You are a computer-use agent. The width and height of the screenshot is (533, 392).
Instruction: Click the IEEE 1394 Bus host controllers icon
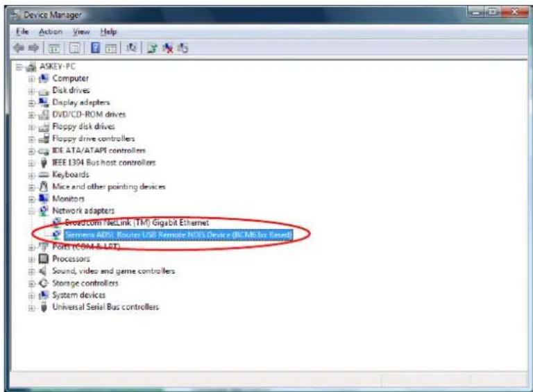(44, 163)
